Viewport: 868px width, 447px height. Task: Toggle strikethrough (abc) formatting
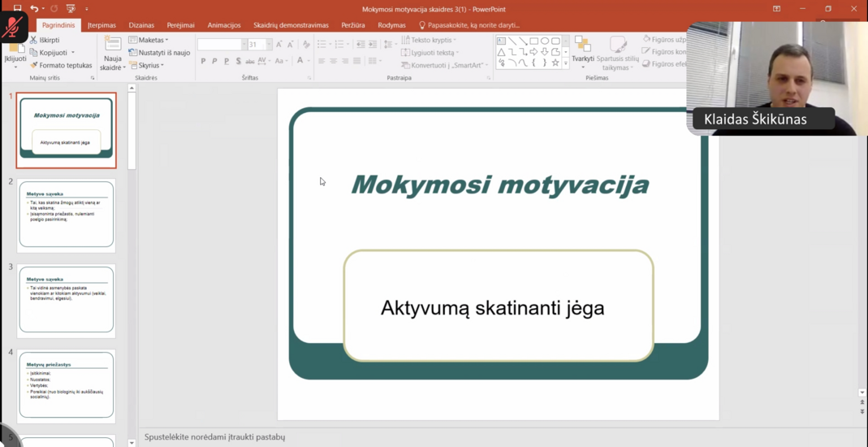click(251, 61)
